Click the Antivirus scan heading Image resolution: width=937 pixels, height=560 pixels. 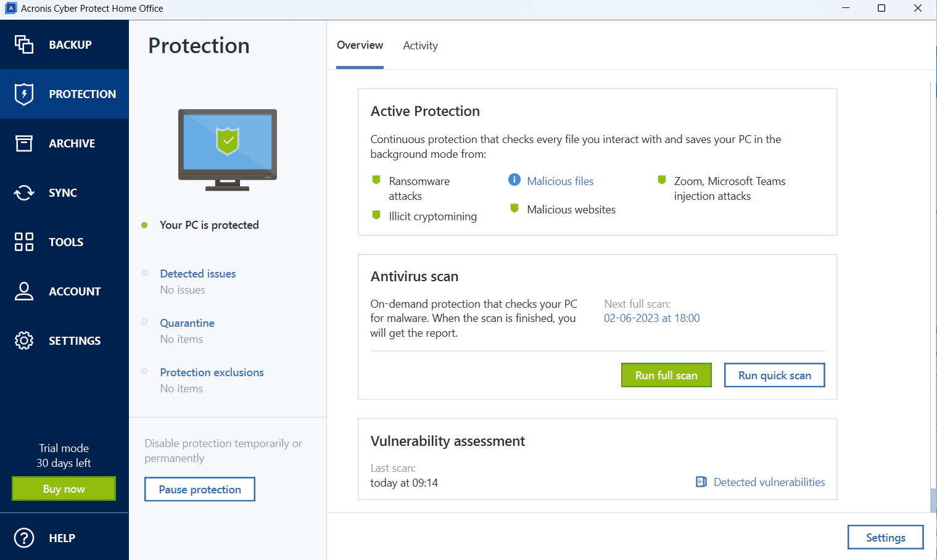coord(415,276)
